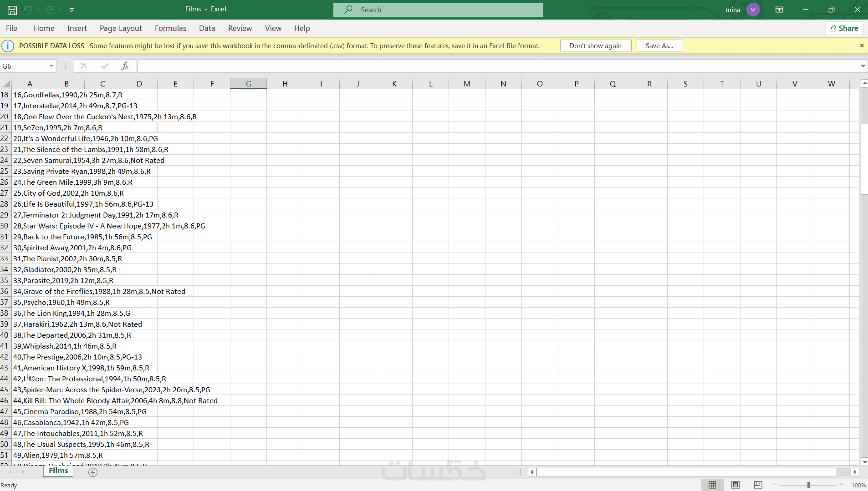
Task: Switch to Normal view icon
Action: [713, 485]
